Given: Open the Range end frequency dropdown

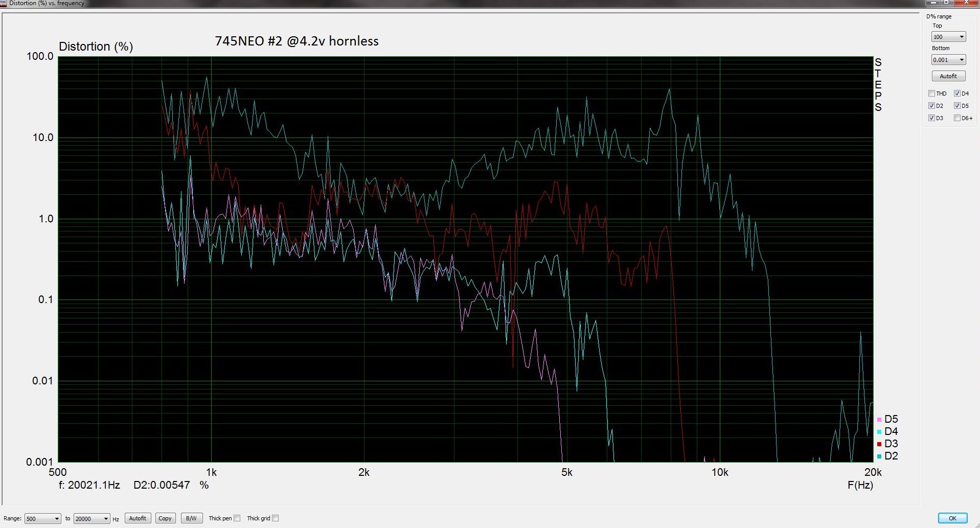Looking at the screenshot, I should [92, 518].
